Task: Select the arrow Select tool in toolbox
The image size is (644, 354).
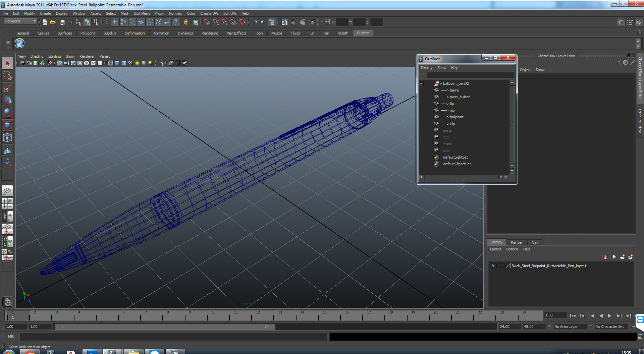Action: click(7, 63)
